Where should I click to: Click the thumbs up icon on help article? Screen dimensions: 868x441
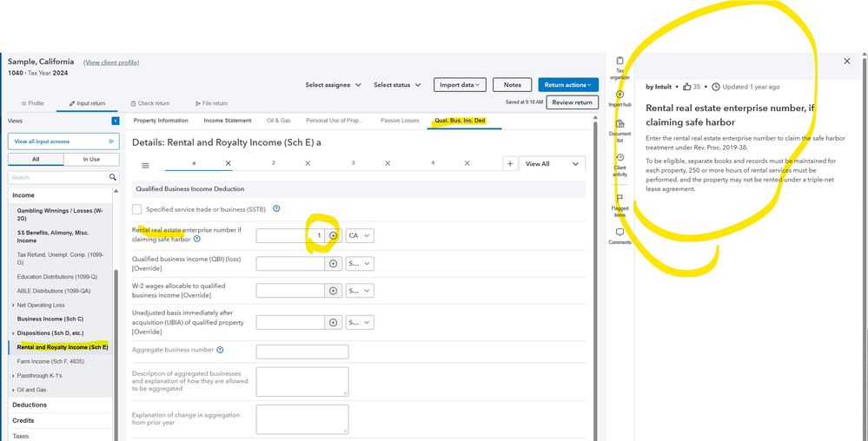pos(686,87)
